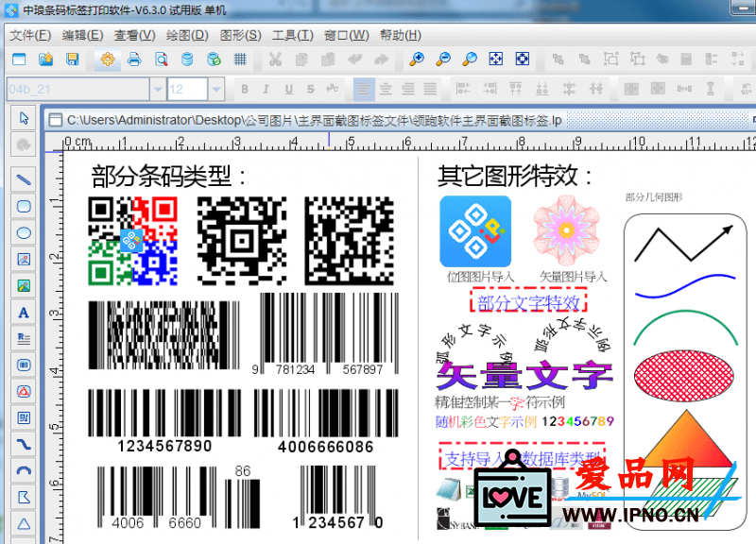Expand the font size dropdown arrow
This screenshot has width=756, height=544.
click(216, 89)
